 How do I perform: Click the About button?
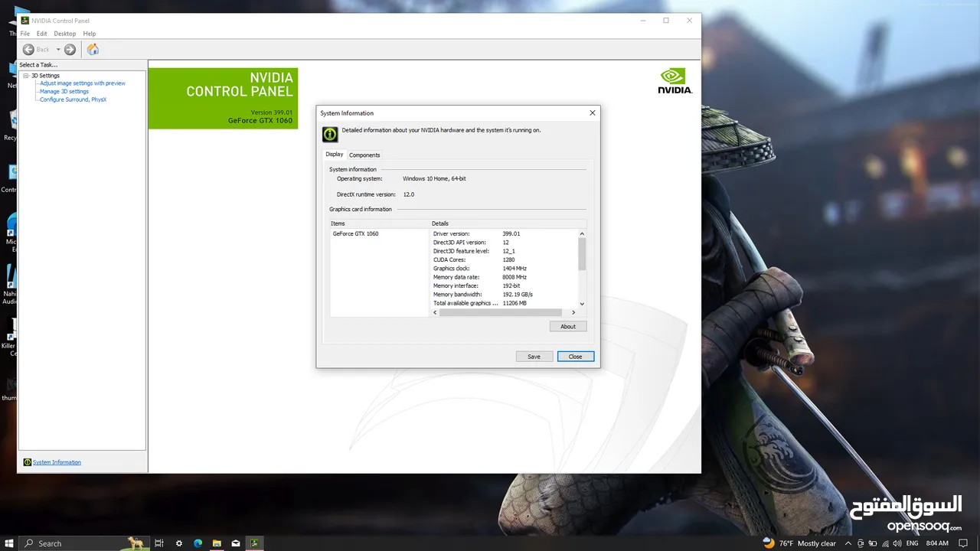[x=568, y=326]
